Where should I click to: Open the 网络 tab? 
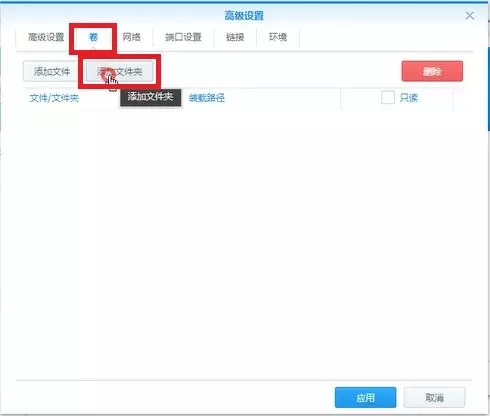(131, 37)
